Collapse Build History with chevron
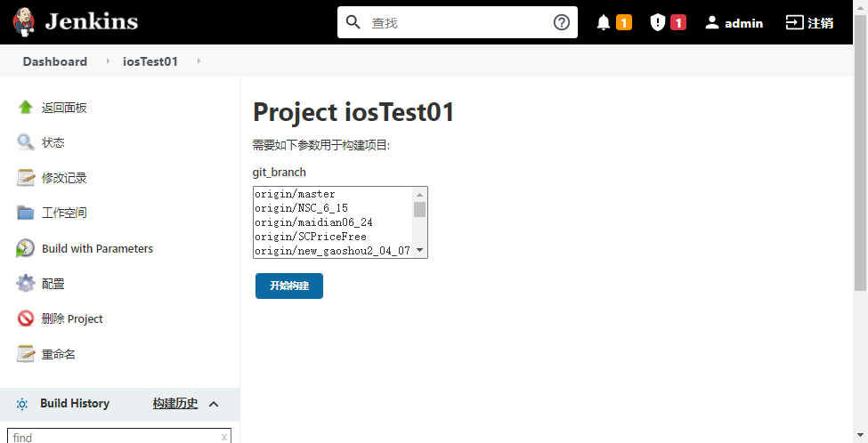The width and height of the screenshot is (868, 443). 214,404
